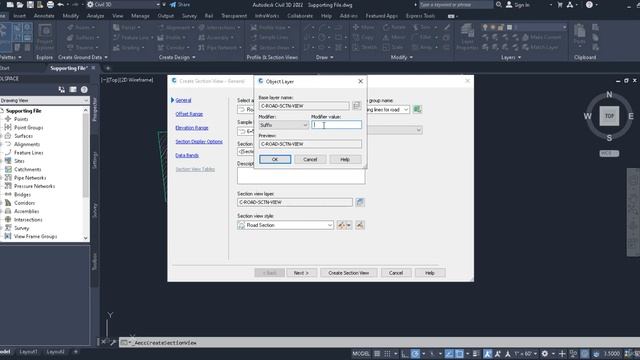Open the Express Tools ribbon tab
Viewport: 640px width, 360px height.
(x=420, y=16)
